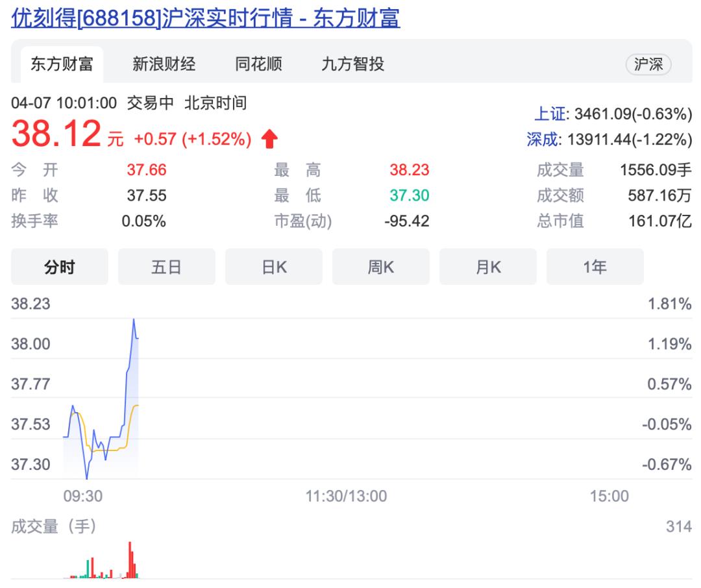Switch to the 五日 five-day chart
Viewport: 701px width, 588px height.
(x=166, y=265)
